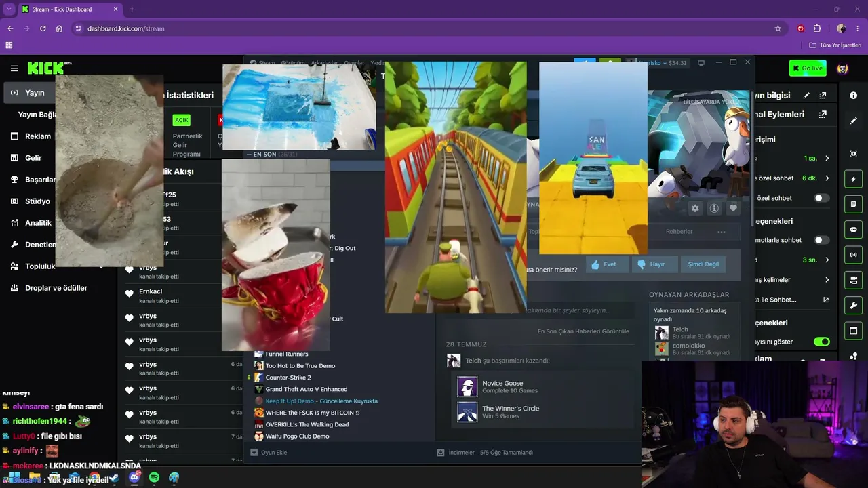
Task: Open friend Telch's avatar
Action: [x=662, y=333]
